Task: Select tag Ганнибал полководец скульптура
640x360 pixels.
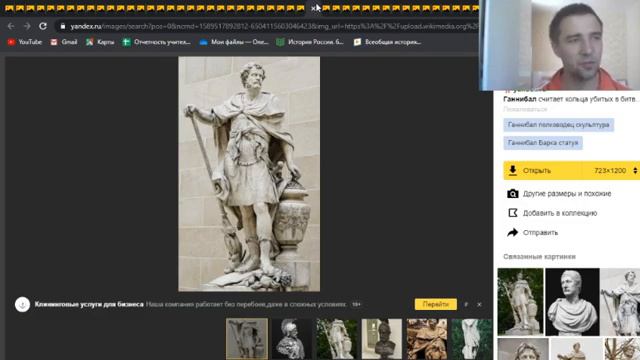Action: pyautogui.click(x=558, y=125)
